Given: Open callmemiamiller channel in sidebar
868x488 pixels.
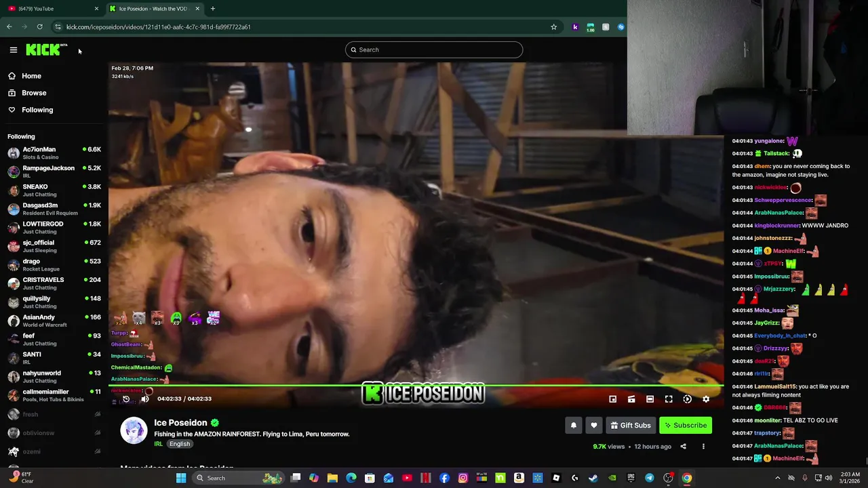Looking at the screenshot, I should click(54, 395).
